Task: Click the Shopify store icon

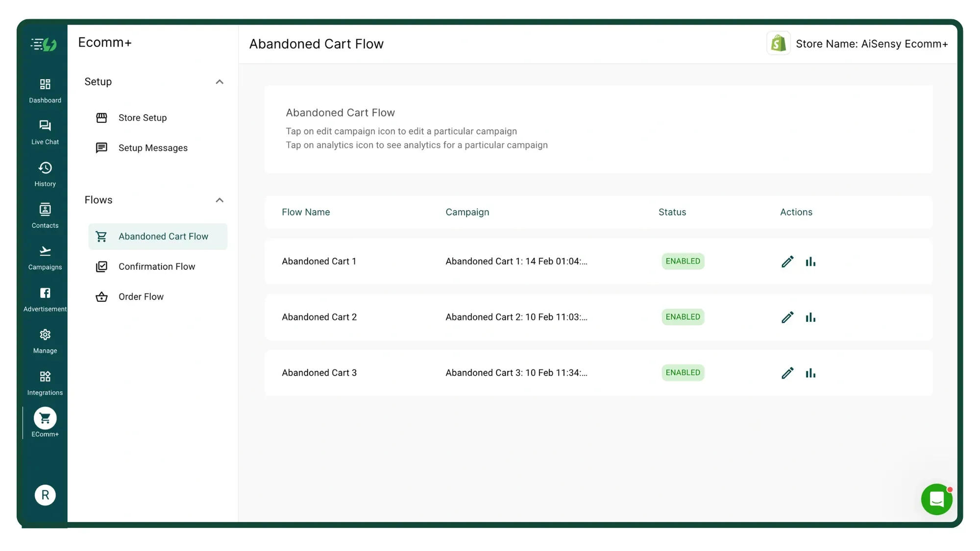Action: tap(779, 43)
